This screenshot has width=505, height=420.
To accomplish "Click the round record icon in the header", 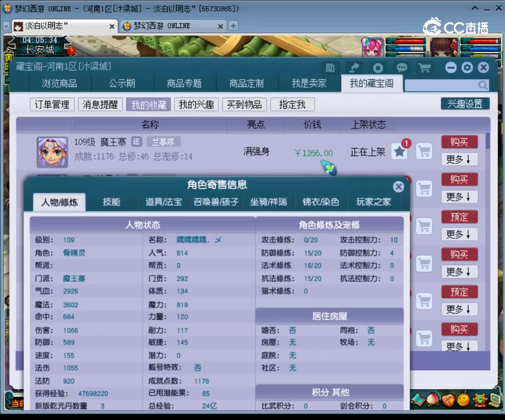I will [378, 68].
